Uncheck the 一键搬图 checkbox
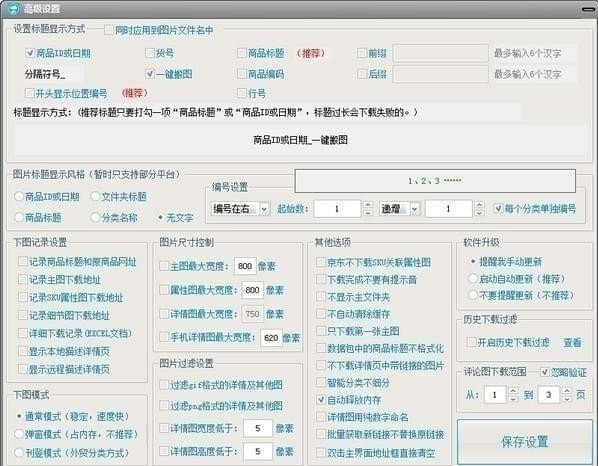Screen dimensions: 598x466 [150, 74]
